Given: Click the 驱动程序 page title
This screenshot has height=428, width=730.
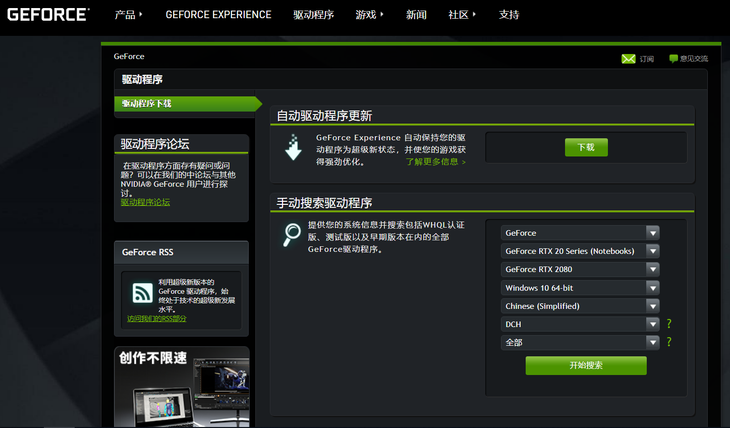Looking at the screenshot, I should coord(142,80).
